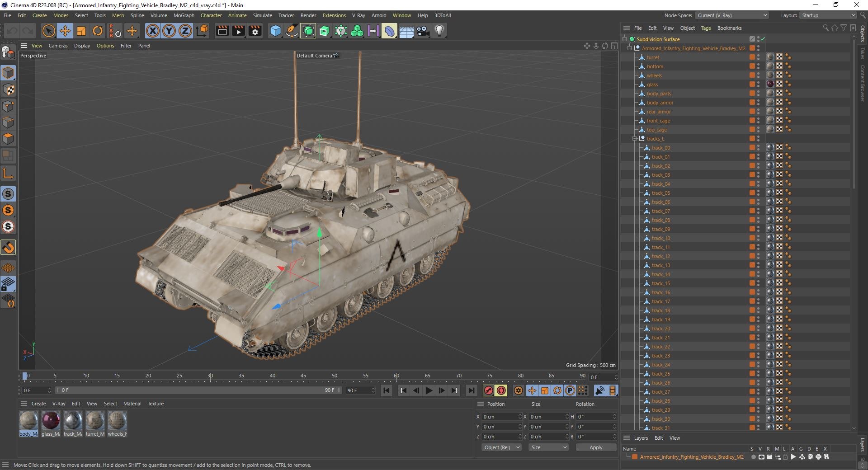Viewport: 868px width, 470px height.
Task: Select the body material thumbnail
Action: [x=28, y=421]
